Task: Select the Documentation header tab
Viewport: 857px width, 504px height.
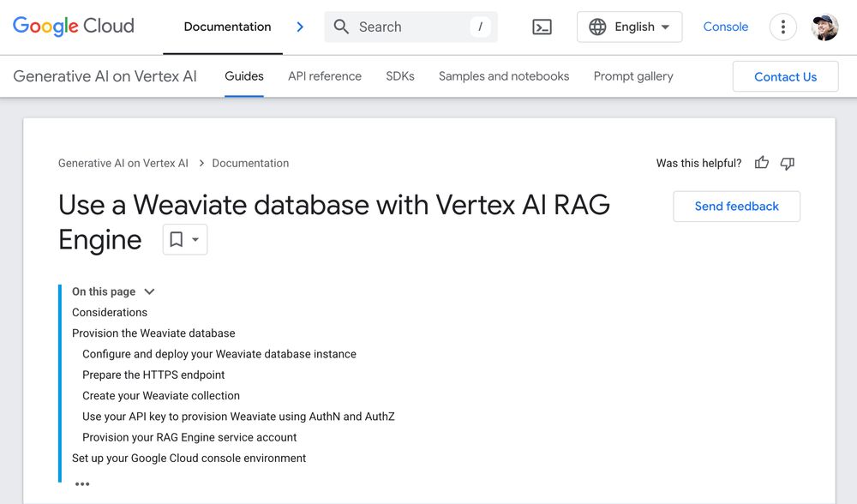Action: (x=227, y=27)
